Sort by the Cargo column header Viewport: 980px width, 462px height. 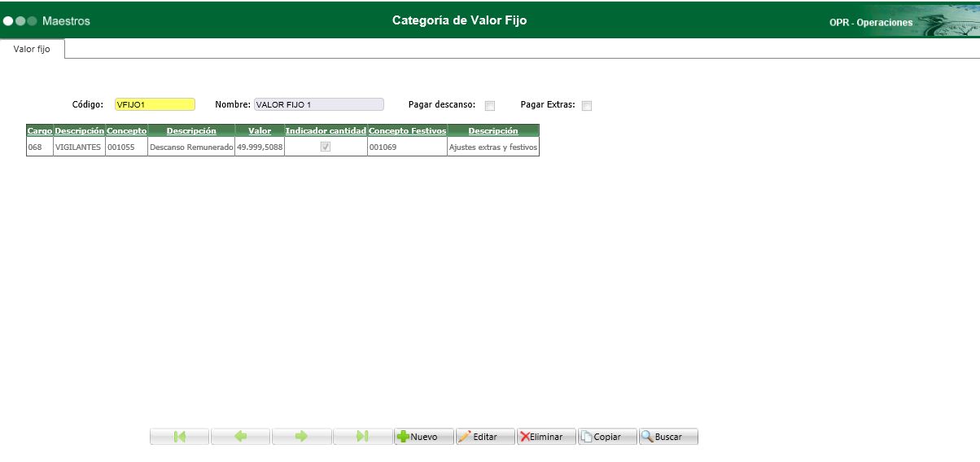(40, 130)
